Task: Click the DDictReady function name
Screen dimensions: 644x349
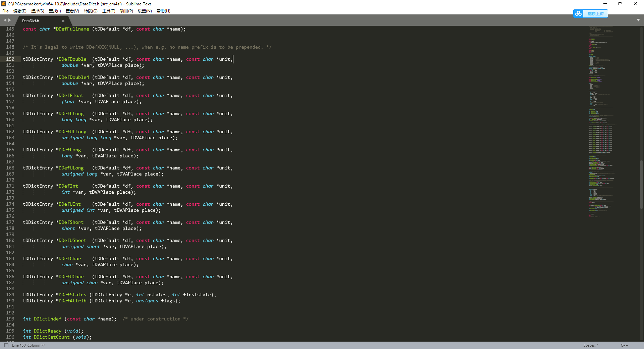Action: click(x=48, y=331)
